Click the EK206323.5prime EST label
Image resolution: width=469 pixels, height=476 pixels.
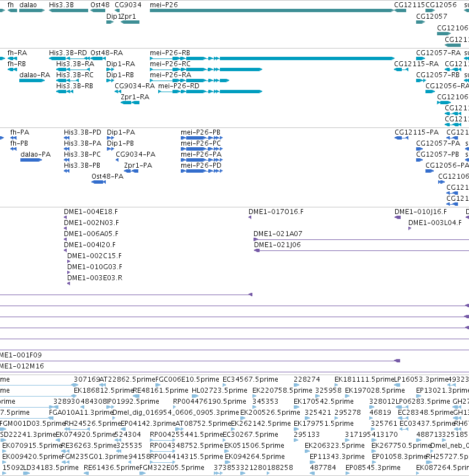click(335, 446)
